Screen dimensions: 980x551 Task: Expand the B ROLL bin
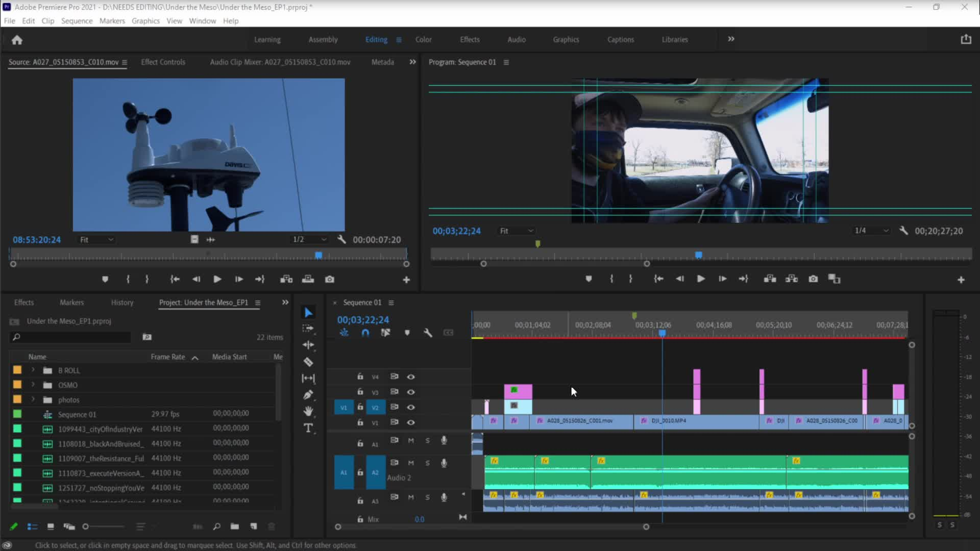coord(33,370)
